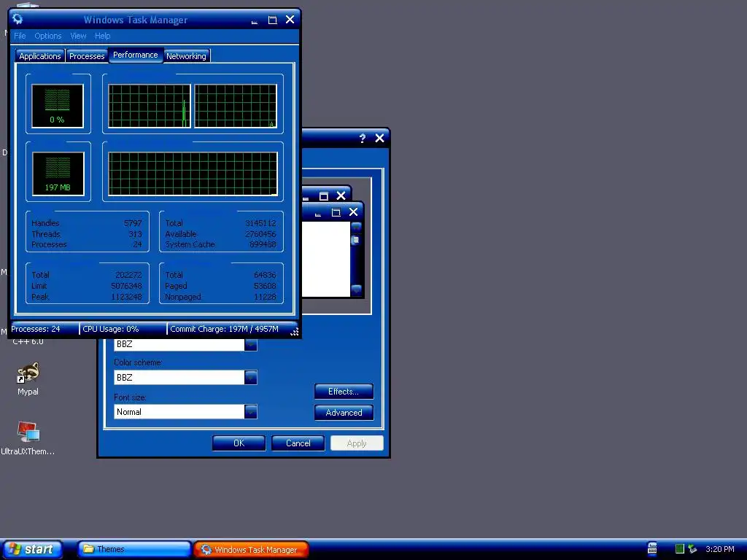Open the Help menu
This screenshot has height=560, width=747.
(102, 36)
